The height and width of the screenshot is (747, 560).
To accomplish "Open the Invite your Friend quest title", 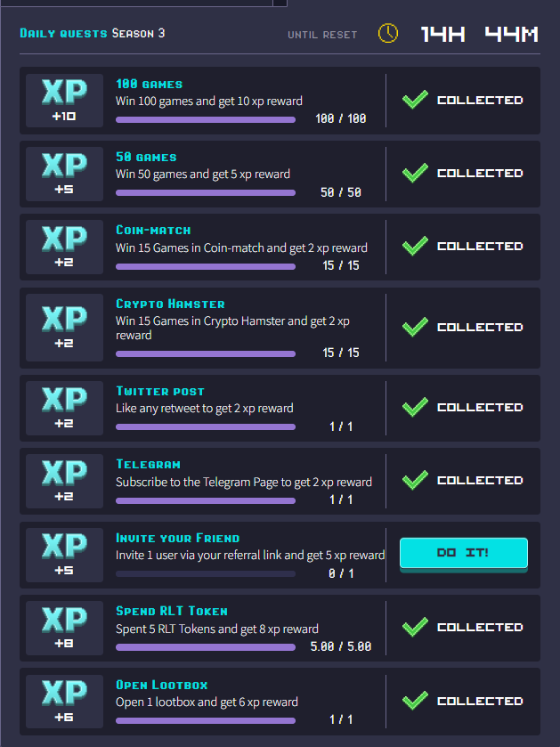I will (x=177, y=538).
